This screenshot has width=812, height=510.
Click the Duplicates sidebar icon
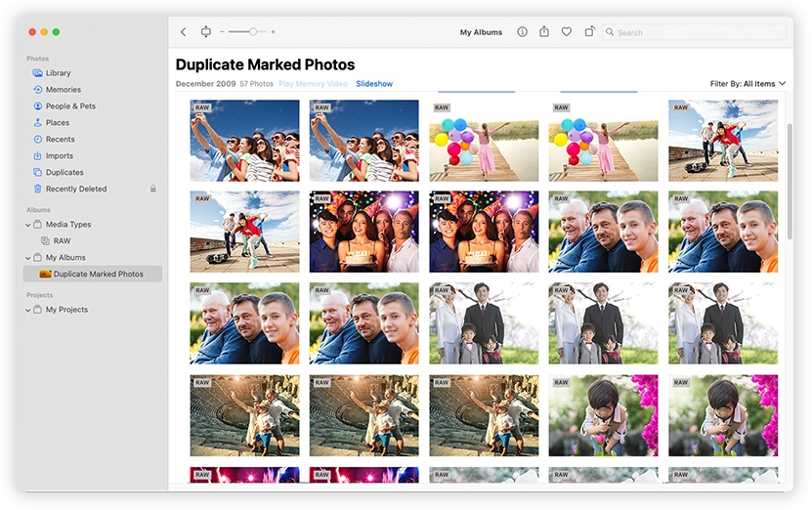(37, 172)
